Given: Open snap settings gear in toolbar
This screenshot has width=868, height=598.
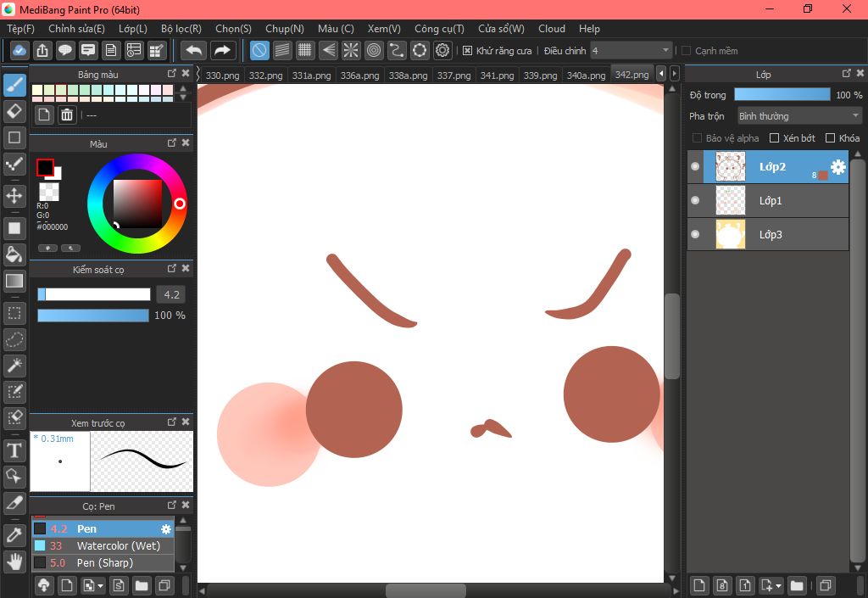Looking at the screenshot, I should pos(442,50).
